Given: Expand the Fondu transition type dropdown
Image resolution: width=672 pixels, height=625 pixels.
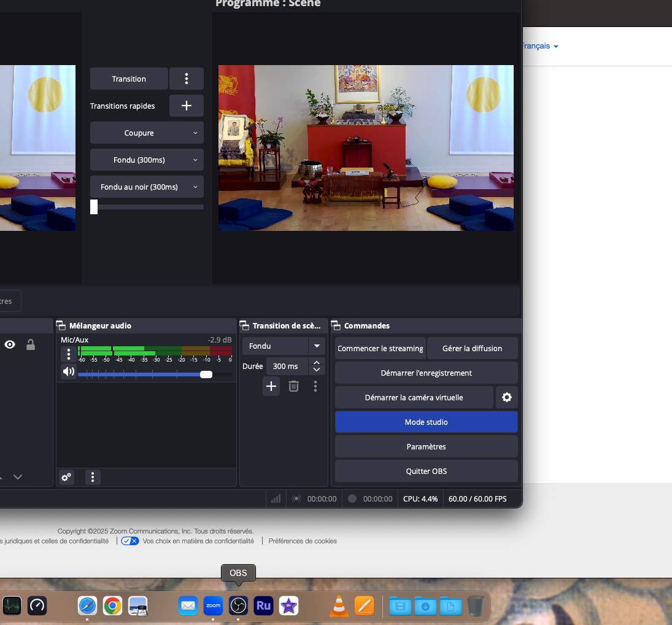Looking at the screenshot, I should coord(317,346).
